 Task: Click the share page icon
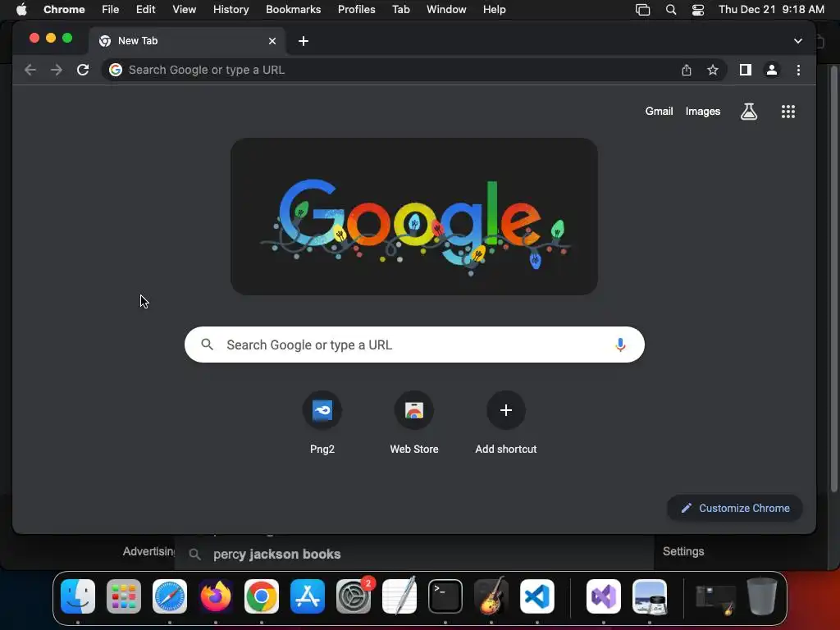[x=687, y=70]
